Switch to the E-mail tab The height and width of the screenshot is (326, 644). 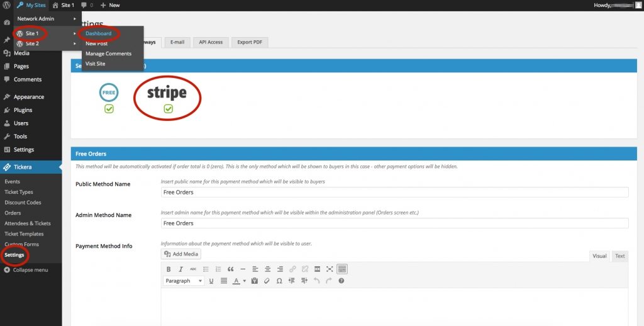coord(177,42)
